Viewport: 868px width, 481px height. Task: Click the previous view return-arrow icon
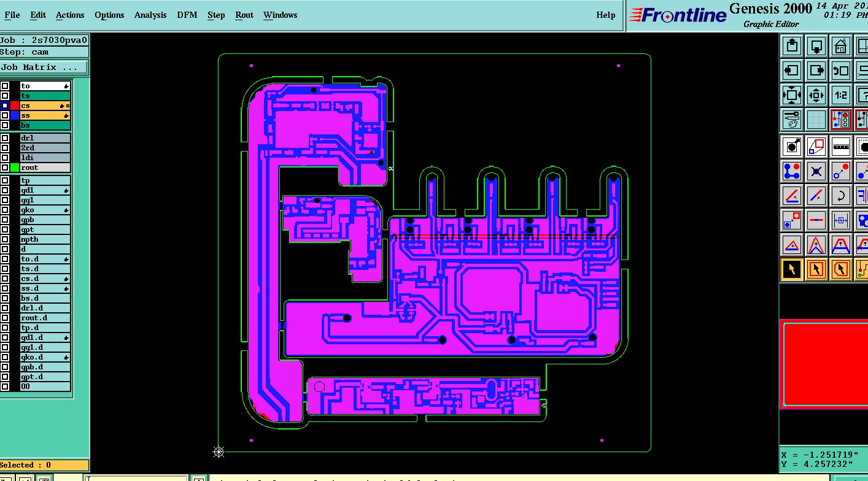click(841, 70)
